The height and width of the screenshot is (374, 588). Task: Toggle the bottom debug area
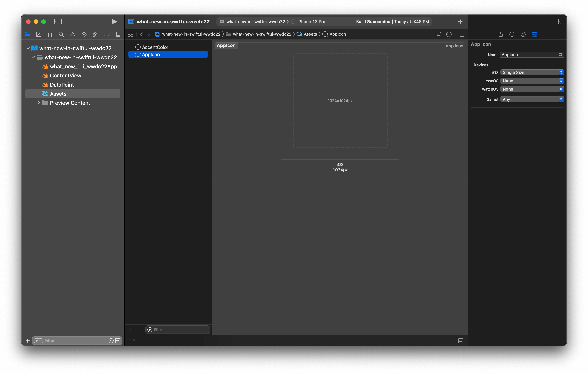(461, 340)
